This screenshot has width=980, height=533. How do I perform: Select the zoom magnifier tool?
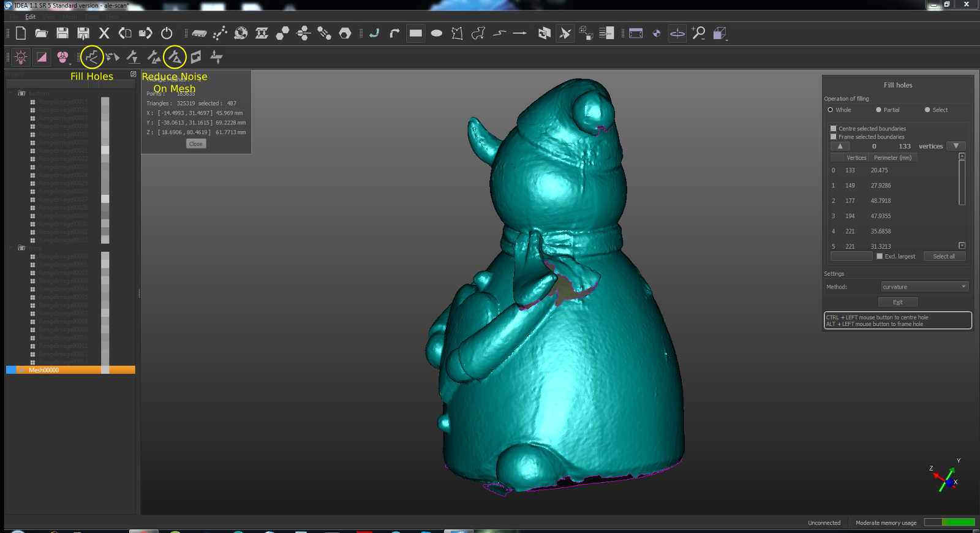click(x=699, y=33)
